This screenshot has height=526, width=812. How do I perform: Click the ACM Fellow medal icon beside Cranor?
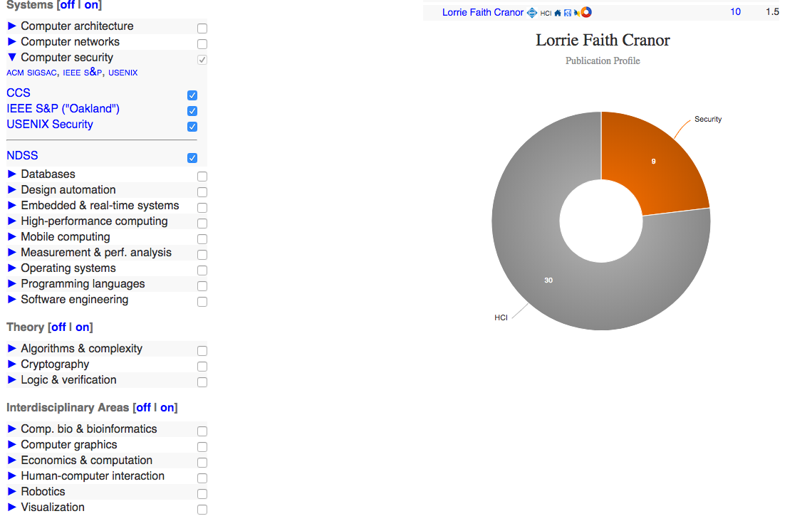[x=532, y=12]
